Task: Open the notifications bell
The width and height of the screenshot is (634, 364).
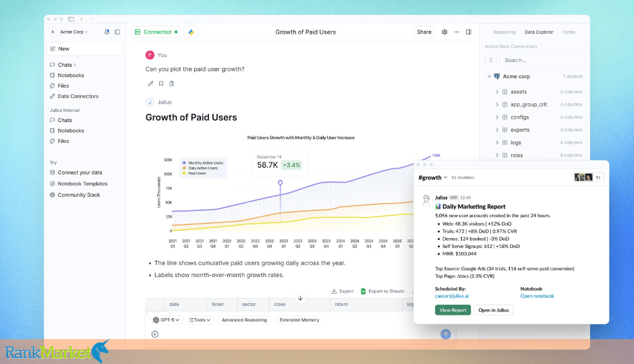Action: (x=107, y=32)
